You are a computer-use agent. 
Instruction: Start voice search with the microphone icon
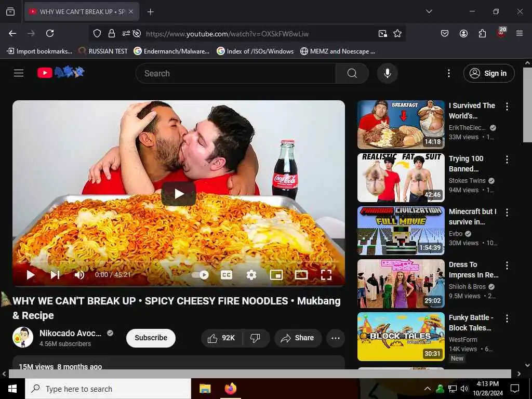click(x=387, y=73)
